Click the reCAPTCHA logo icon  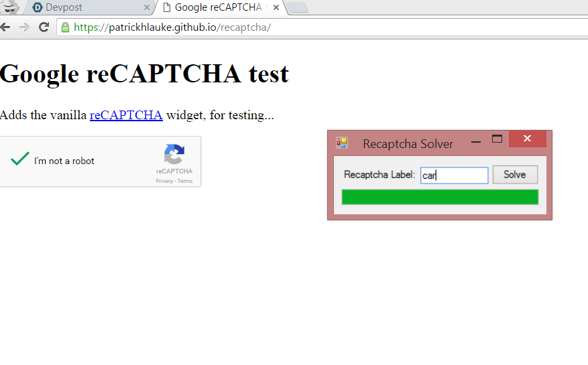click(174, 154)
